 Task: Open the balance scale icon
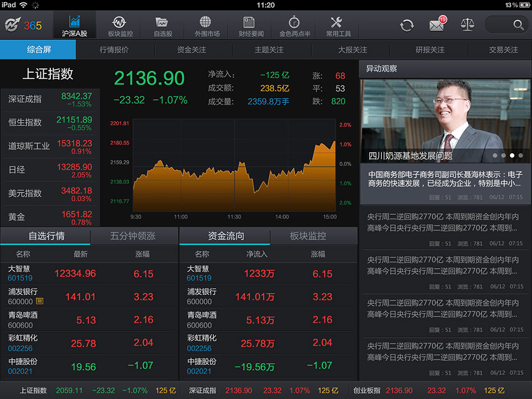click(467, 25)
